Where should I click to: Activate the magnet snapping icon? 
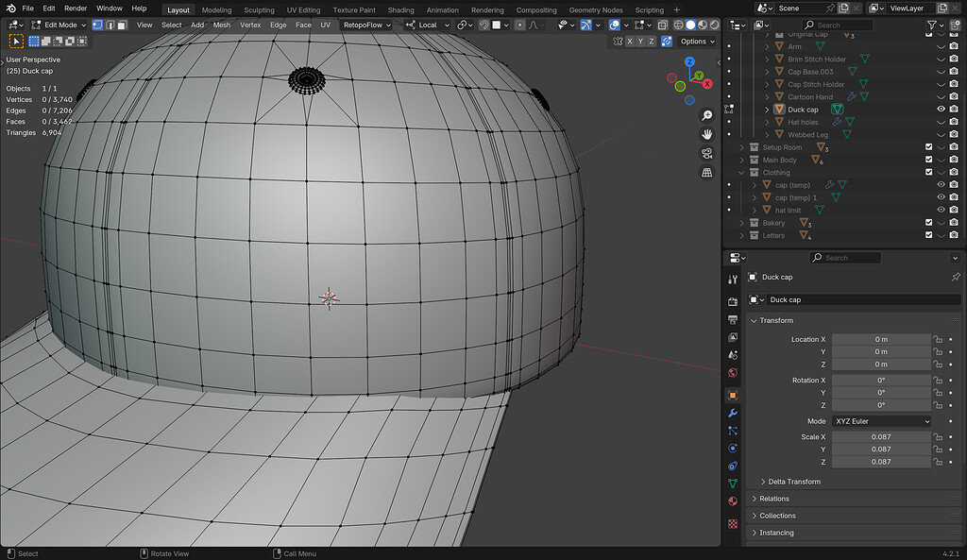click(x=483, y=25)
